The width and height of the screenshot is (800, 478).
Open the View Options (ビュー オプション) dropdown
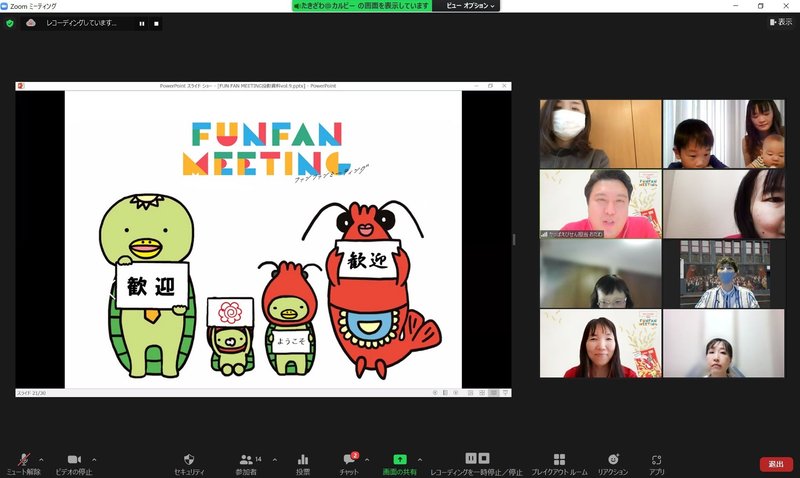(470, 6)
